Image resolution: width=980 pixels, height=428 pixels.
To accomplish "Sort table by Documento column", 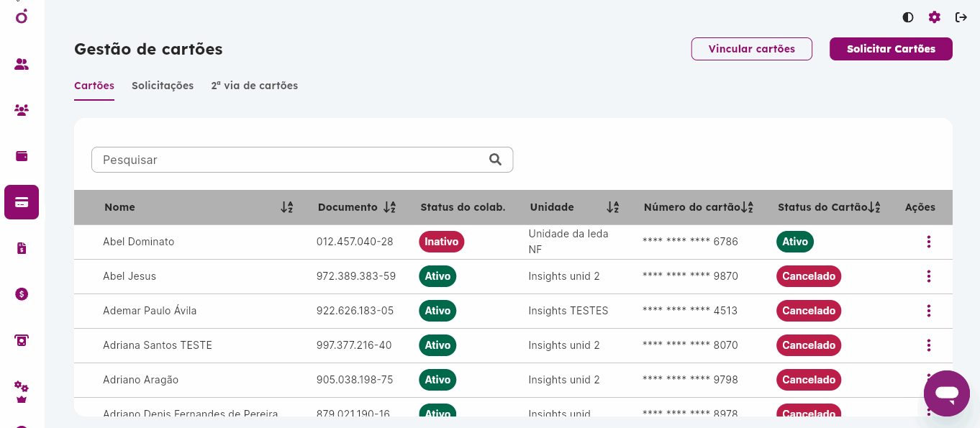I will coord(389,207).
